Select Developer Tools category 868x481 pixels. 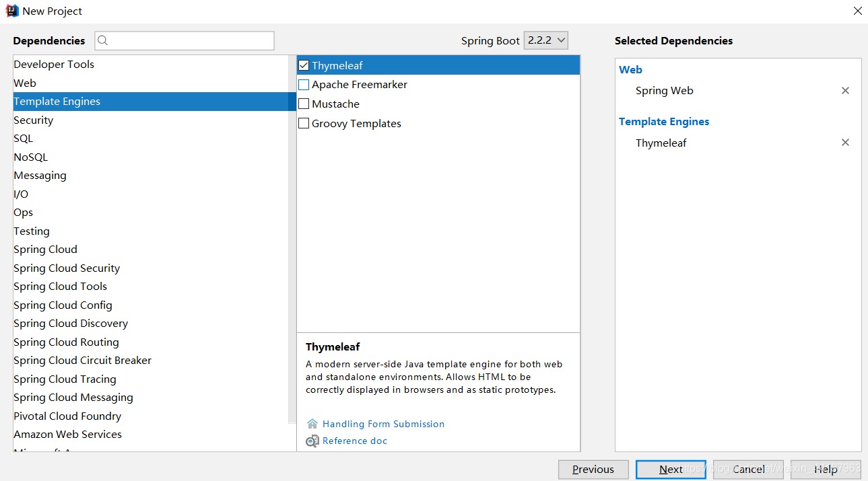tap(152, 65)
